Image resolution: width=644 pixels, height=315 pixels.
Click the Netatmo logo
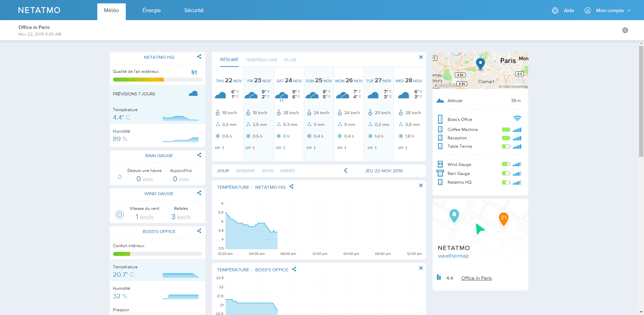[x=39, y=10]
